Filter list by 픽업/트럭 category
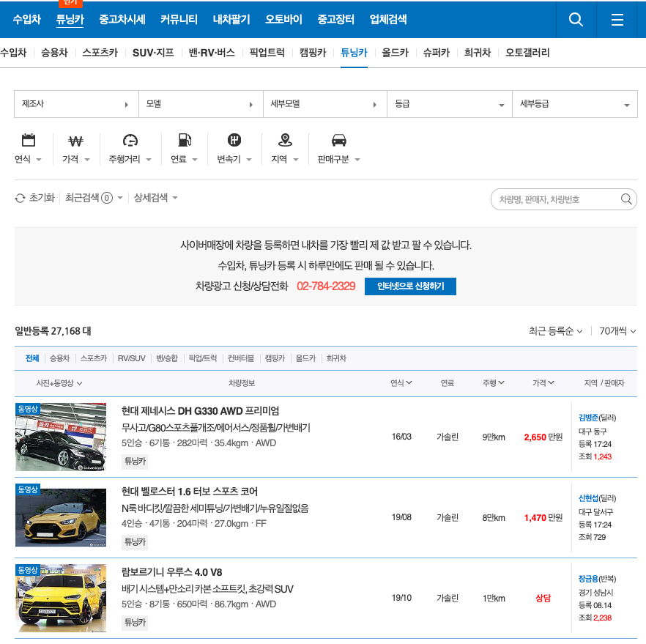Viewport: 646px width, 644px height. tap(203, 358)
